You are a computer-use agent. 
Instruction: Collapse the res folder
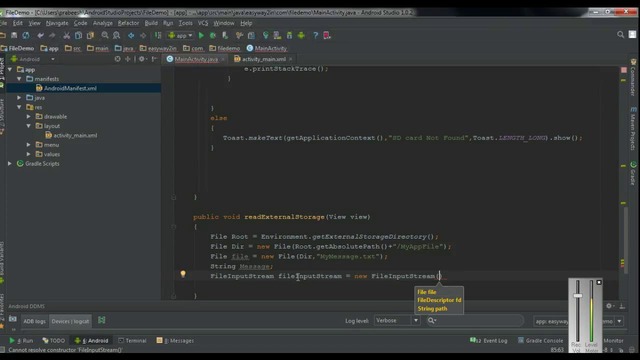19,107
